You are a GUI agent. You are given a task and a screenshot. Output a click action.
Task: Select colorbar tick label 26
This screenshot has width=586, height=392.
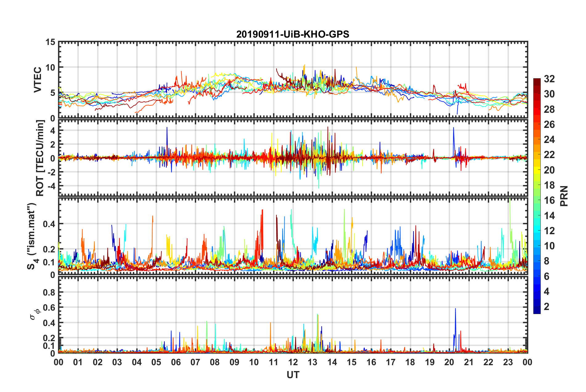coord(549,125)
